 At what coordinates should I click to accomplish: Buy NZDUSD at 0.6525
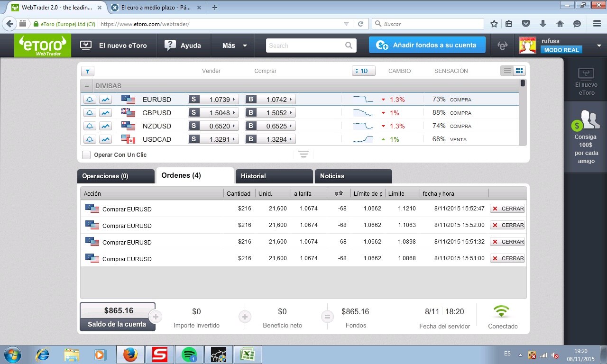pos(270,126)
